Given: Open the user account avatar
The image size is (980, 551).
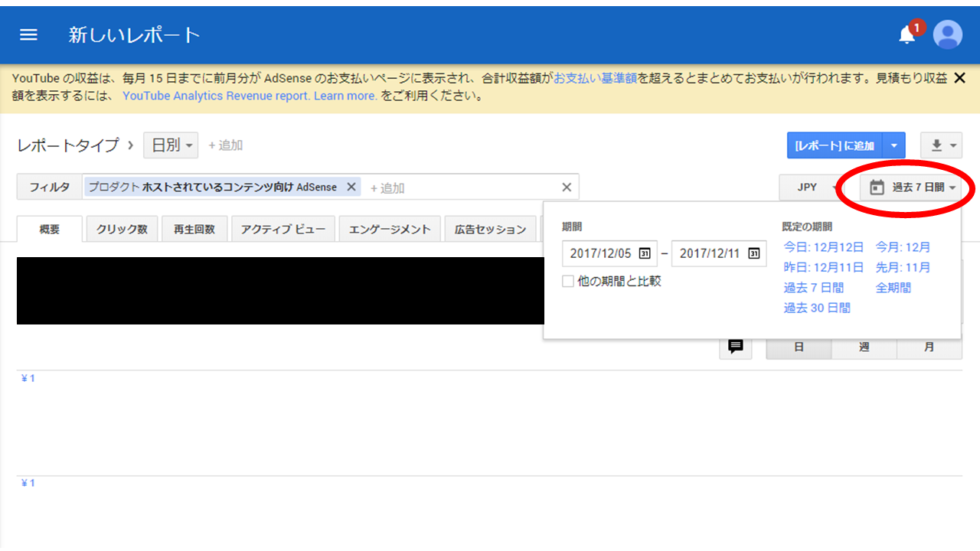Looking at the screenshot, I should (948, 34).
